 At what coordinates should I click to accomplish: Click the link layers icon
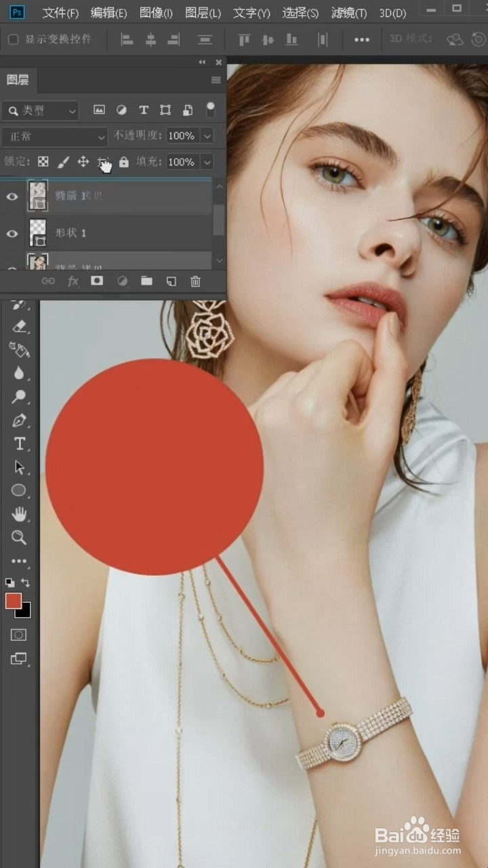48,281
